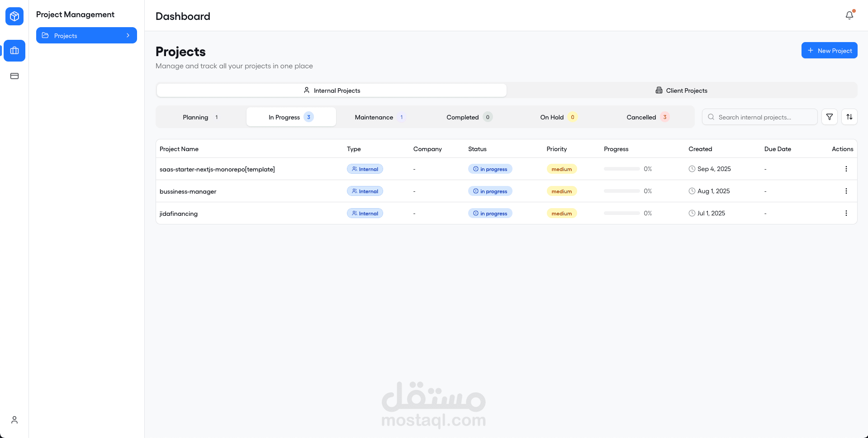The width and height of the screenshot is (868, 438).
Task: Click the Status column header
Action: 477,149
